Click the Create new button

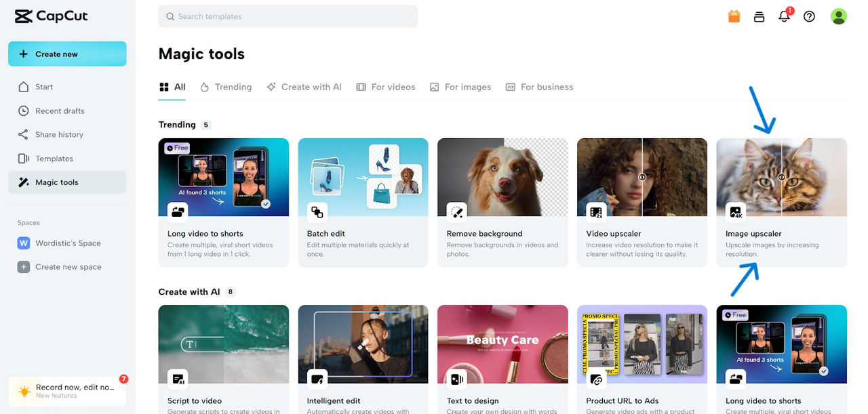click(x=67, y=54)
